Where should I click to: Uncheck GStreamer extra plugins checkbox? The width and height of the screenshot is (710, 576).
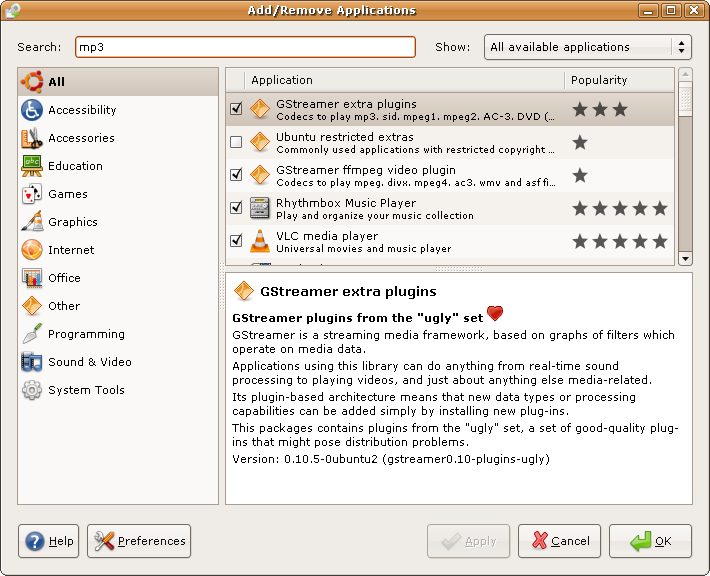[x=236, y=109]
